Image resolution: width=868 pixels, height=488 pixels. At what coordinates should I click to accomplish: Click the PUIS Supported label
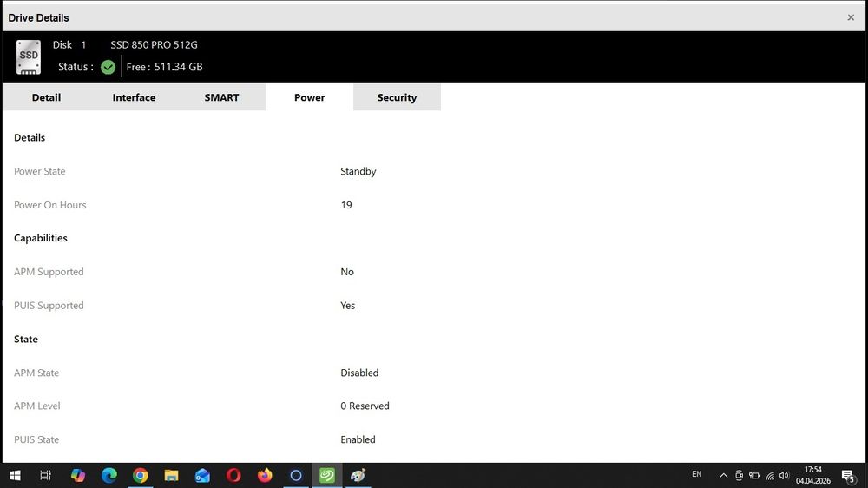point(49,306)
